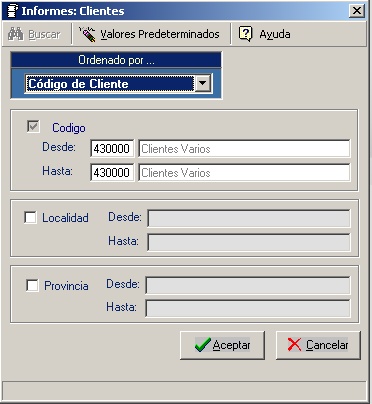Click the Codigo Desde field showing 430000

(112, 149)
